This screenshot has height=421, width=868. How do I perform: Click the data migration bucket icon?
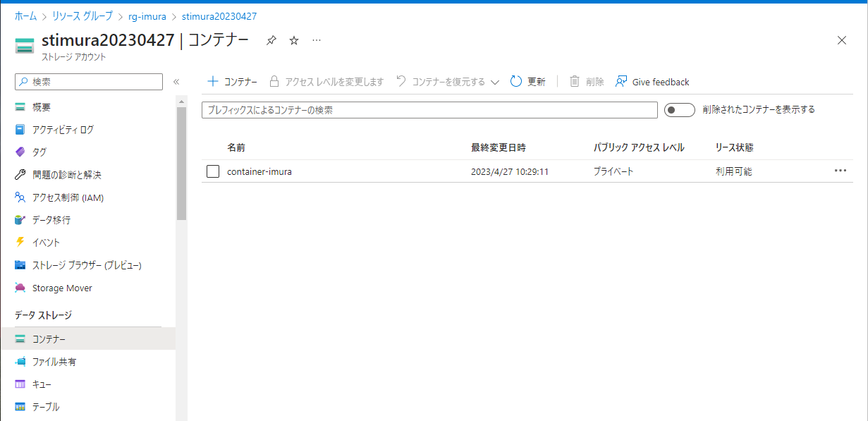tap(20, 220)
